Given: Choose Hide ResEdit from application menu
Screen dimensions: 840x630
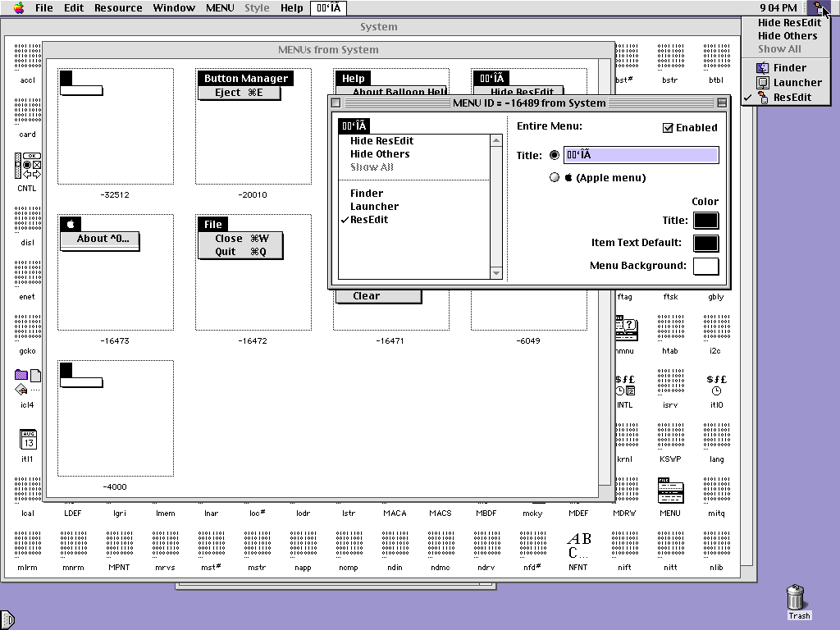Looking at the screenshot, I should (786, 22).
